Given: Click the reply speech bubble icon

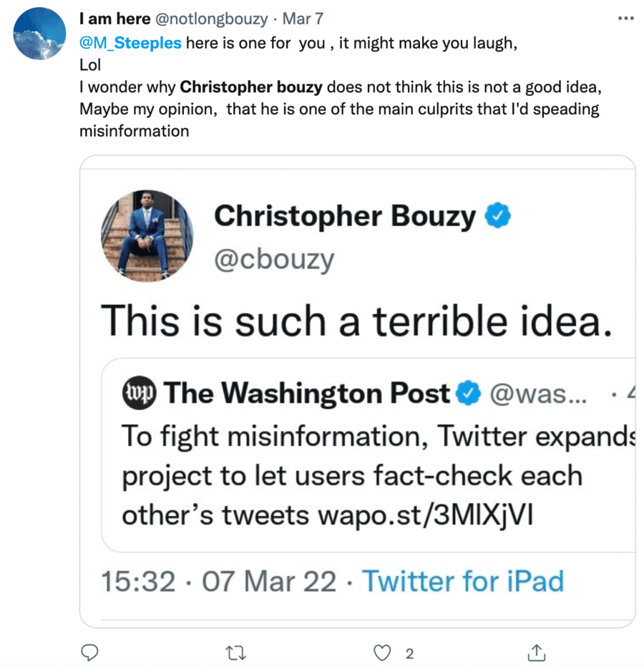Looking at the screenshot, I should point(89,652).
